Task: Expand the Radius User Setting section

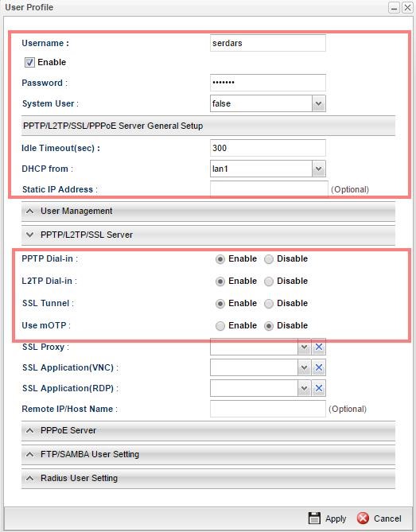Action: point(208,479)
